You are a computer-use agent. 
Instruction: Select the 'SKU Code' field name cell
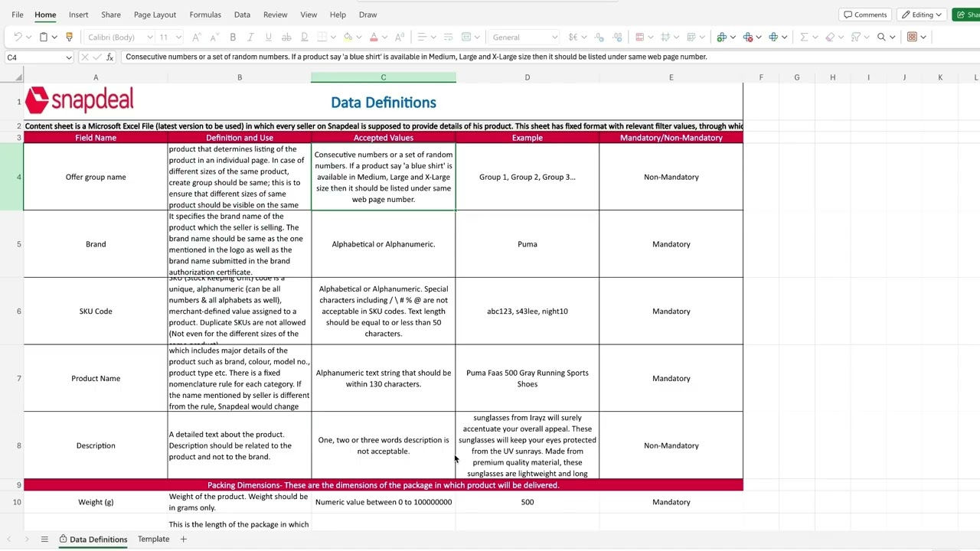pos(96,311)
